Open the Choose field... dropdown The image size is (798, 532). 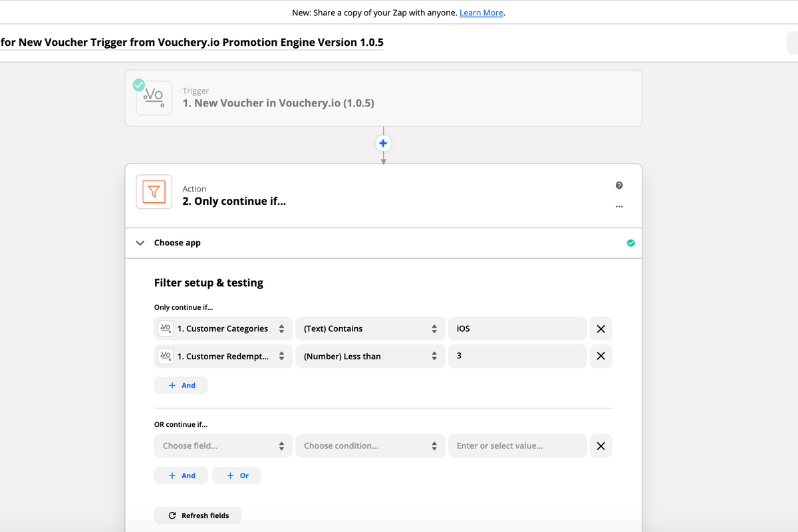223,446
